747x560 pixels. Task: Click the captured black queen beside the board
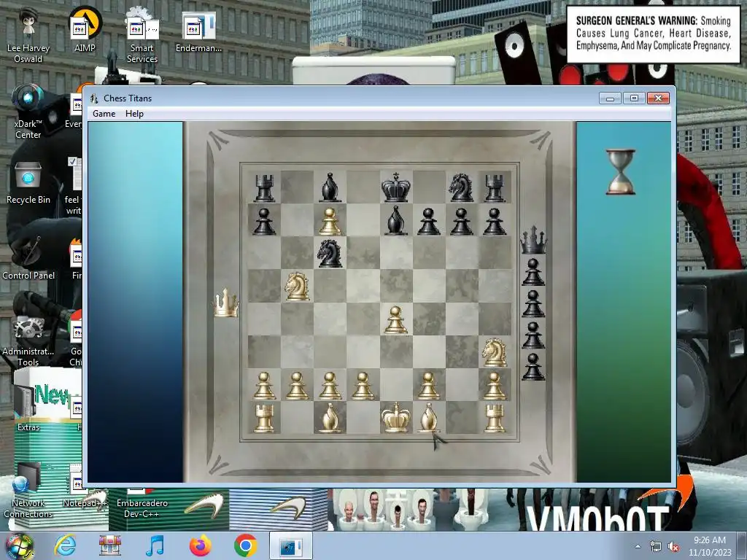[533, 240]
